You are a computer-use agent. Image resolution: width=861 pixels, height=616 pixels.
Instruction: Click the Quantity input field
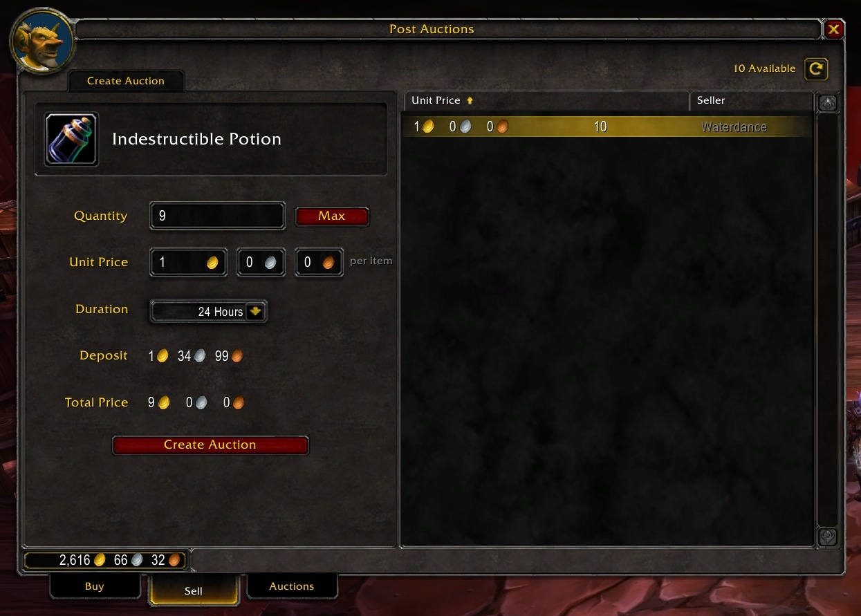217,216
